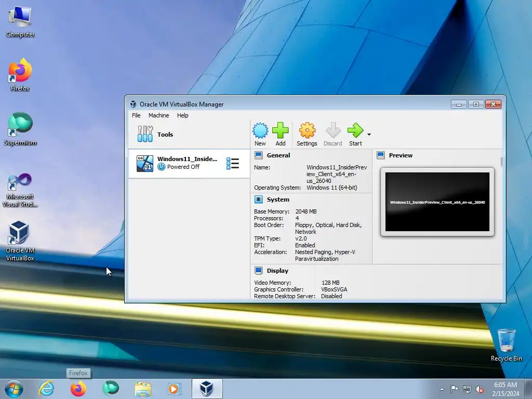The width and height of the screenshot is (532, 399).
Task: Click Remote Desktop Server Disabled value
Action: pos(331,296)
